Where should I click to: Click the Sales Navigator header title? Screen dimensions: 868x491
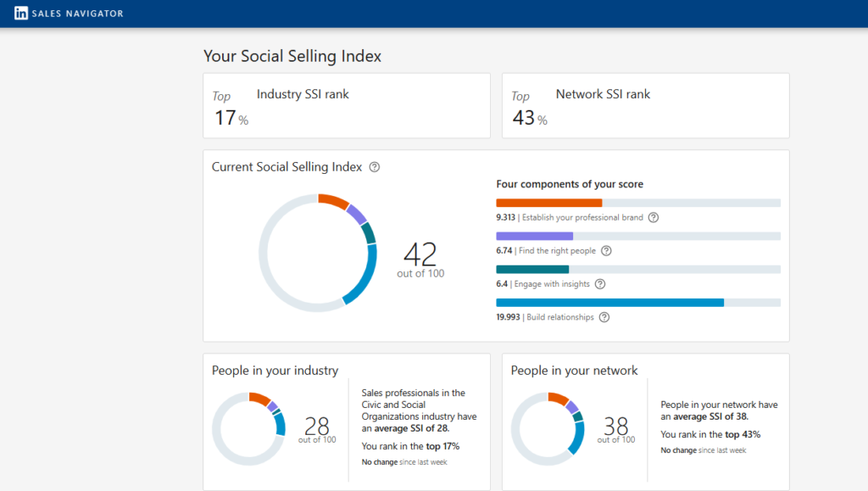[x=77, y=14]
